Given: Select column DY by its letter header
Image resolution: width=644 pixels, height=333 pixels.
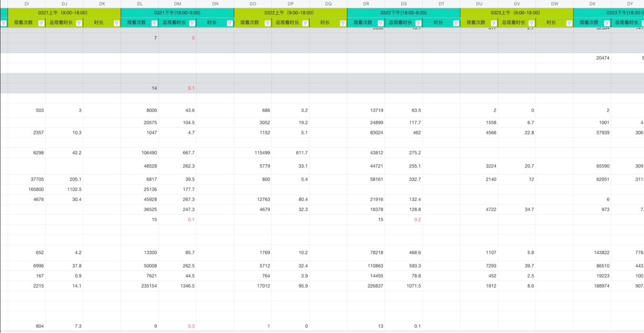Looking at the screenshot, I should (x=628, y=3).
